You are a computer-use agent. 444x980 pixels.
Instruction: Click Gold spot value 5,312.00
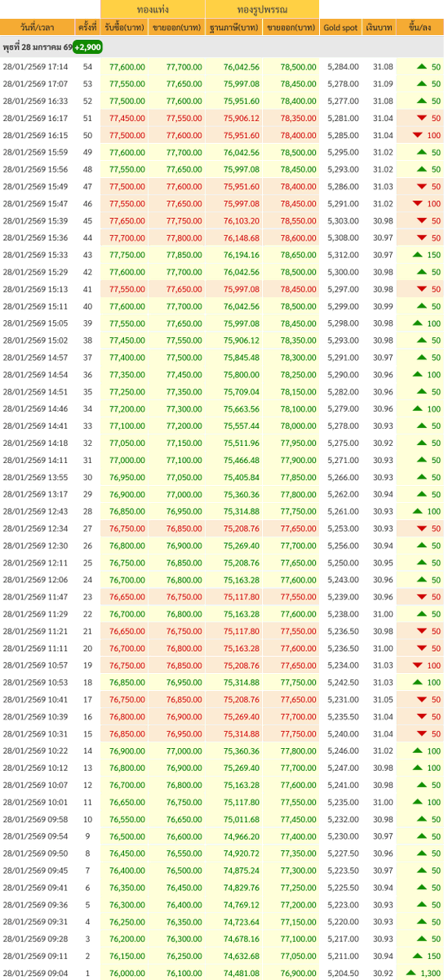342,255
